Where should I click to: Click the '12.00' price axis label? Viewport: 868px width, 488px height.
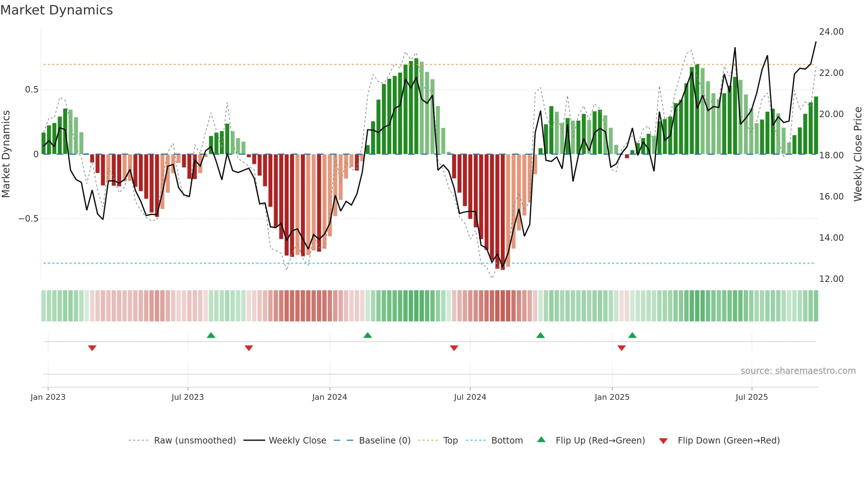[x=831, y=279]
